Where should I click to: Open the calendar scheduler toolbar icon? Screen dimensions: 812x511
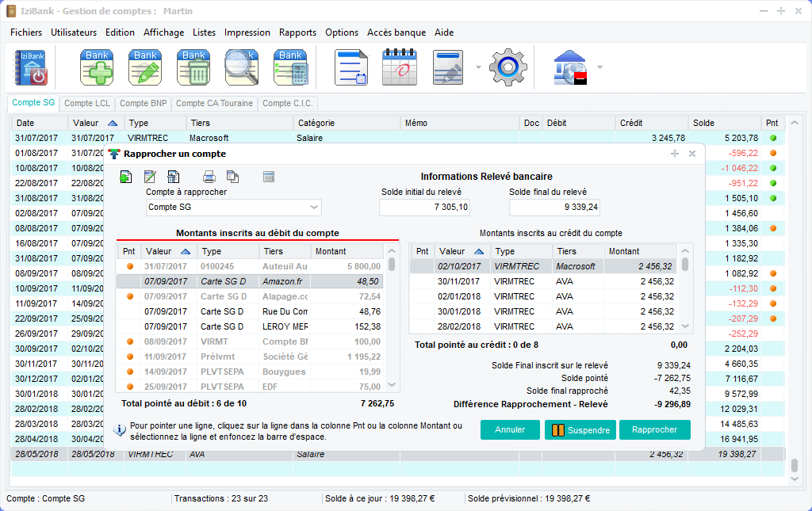click(399, 67)
